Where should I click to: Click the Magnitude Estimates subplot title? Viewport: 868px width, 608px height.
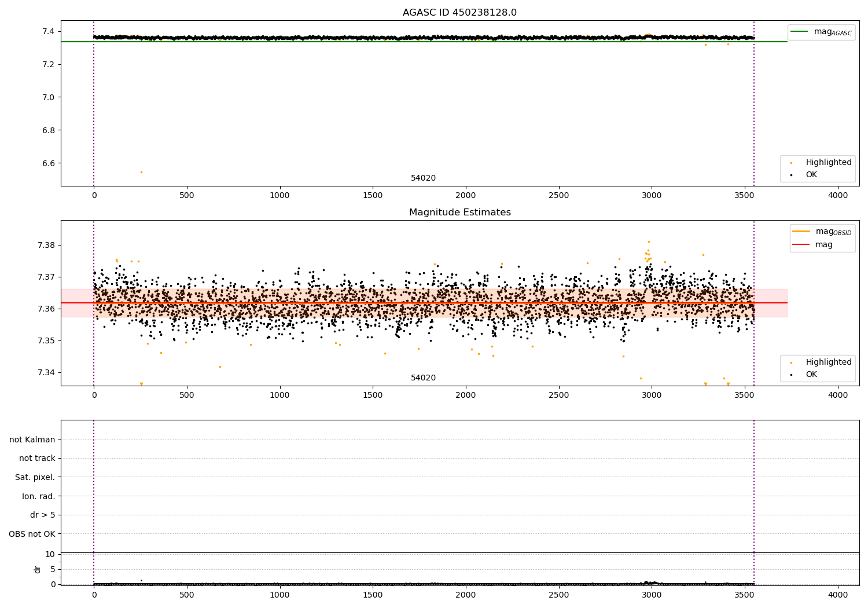[x=459, y=213]
